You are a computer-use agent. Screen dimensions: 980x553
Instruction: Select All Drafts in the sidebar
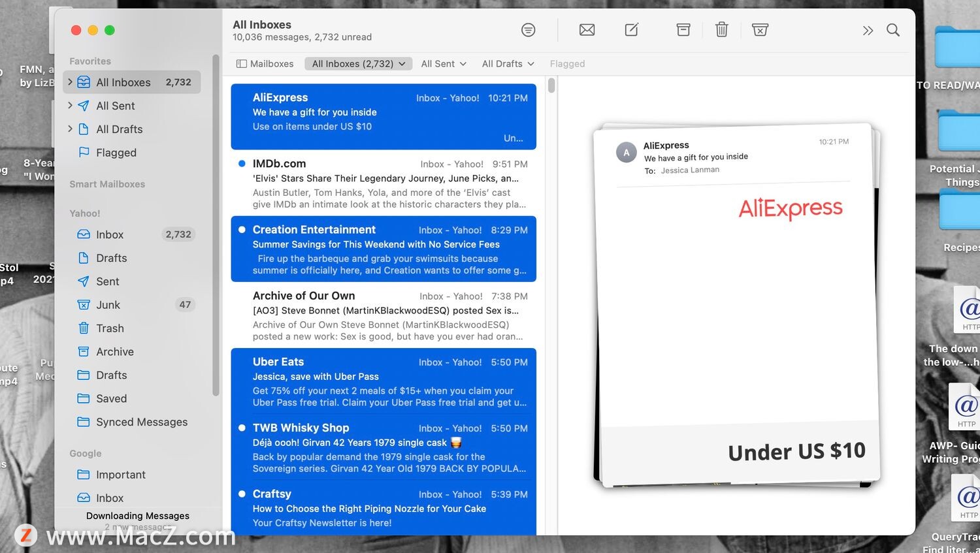132,129
